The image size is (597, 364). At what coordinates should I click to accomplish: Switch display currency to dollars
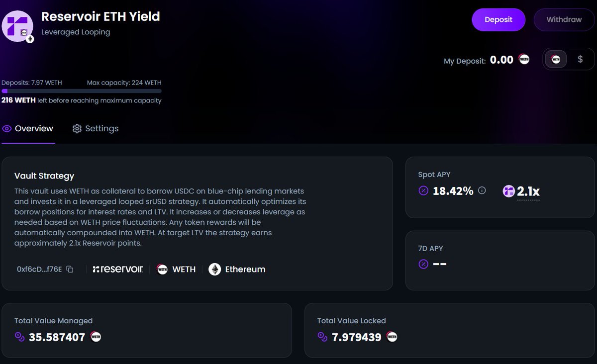580,59
